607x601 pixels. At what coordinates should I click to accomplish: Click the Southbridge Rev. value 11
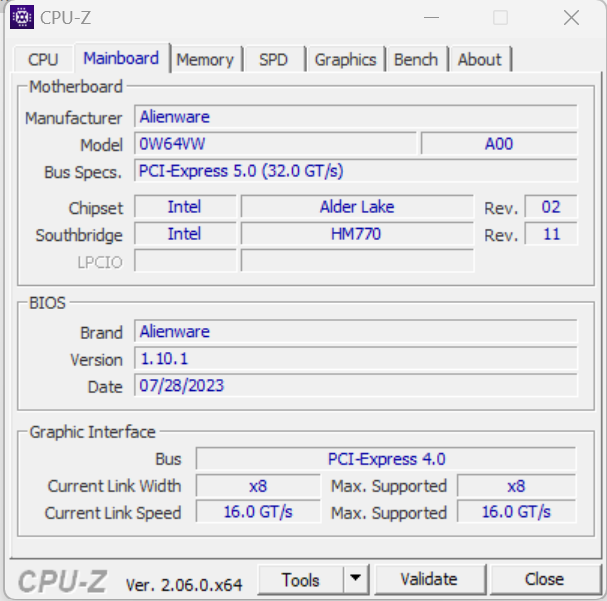click(551, 234)
